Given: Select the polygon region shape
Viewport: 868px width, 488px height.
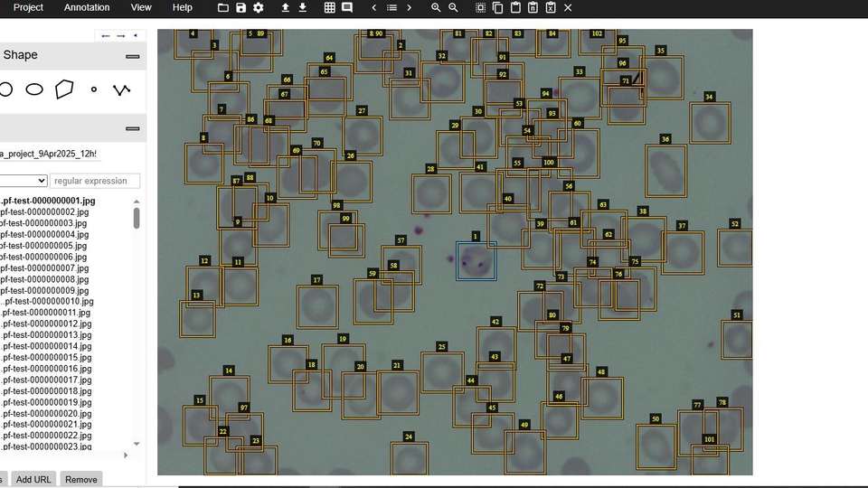Looking at the screenshot, I should (x=63, y=89).
